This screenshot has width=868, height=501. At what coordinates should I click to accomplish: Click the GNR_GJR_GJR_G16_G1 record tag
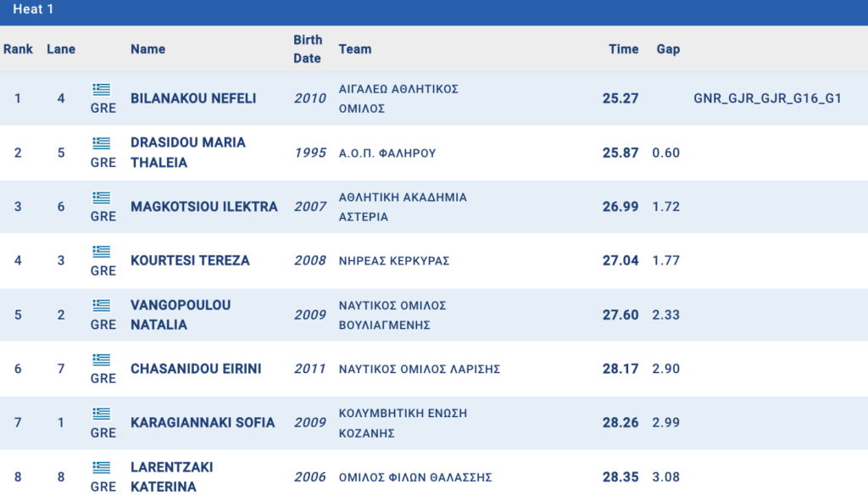[x=767, y=98]
